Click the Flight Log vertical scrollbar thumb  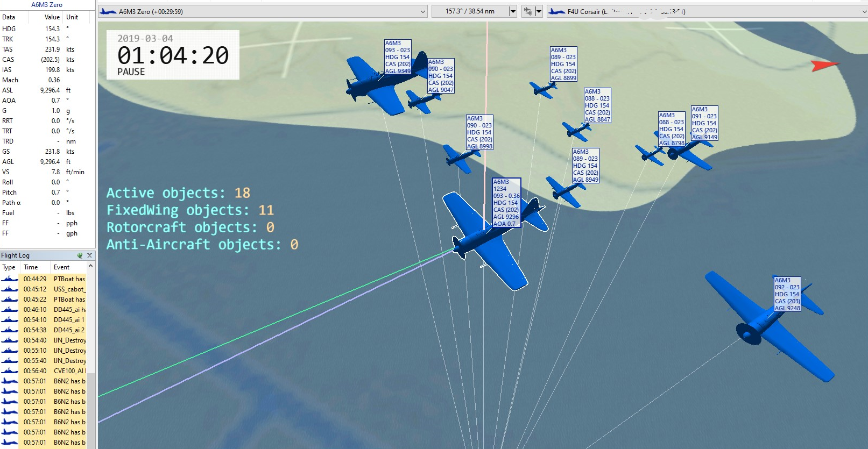click(91, 411)
